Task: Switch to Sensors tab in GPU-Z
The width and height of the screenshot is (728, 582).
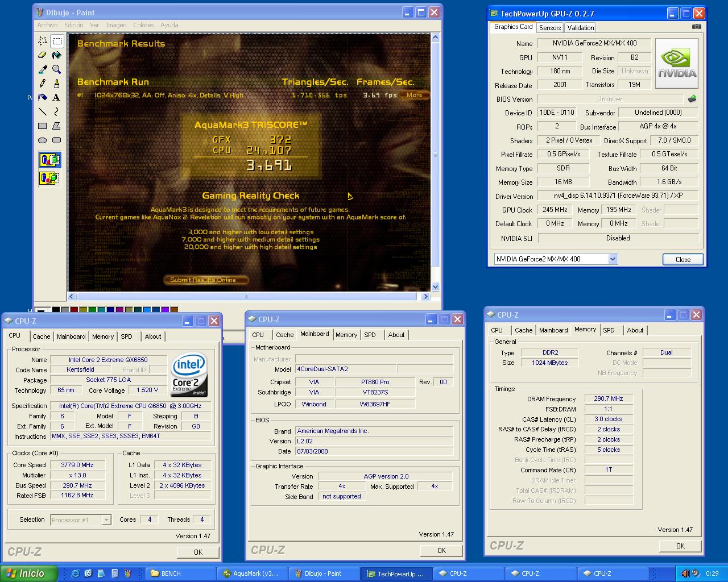Action: pyautogui.click(x=550, y=27)
